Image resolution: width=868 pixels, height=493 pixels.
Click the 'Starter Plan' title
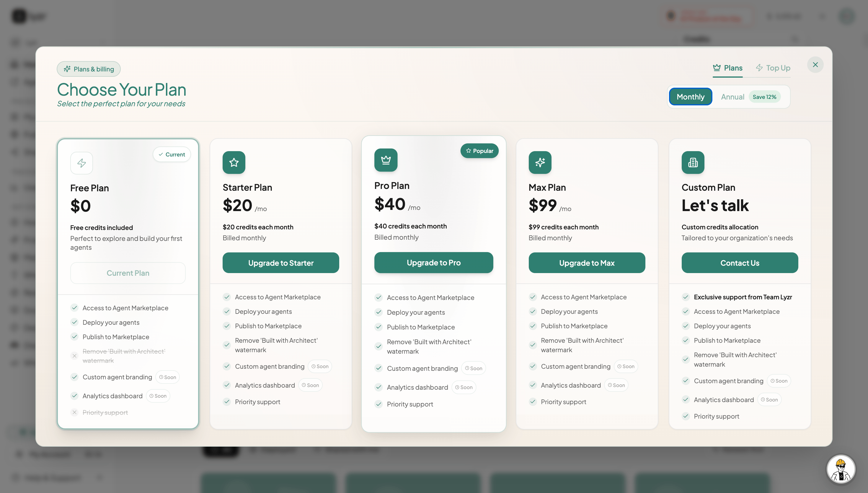click(x=247, y=187)
